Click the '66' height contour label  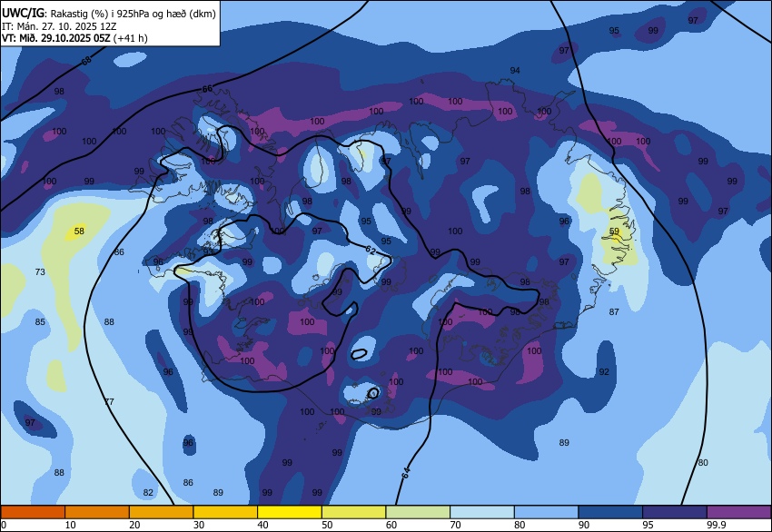click(x=207, y=89)
